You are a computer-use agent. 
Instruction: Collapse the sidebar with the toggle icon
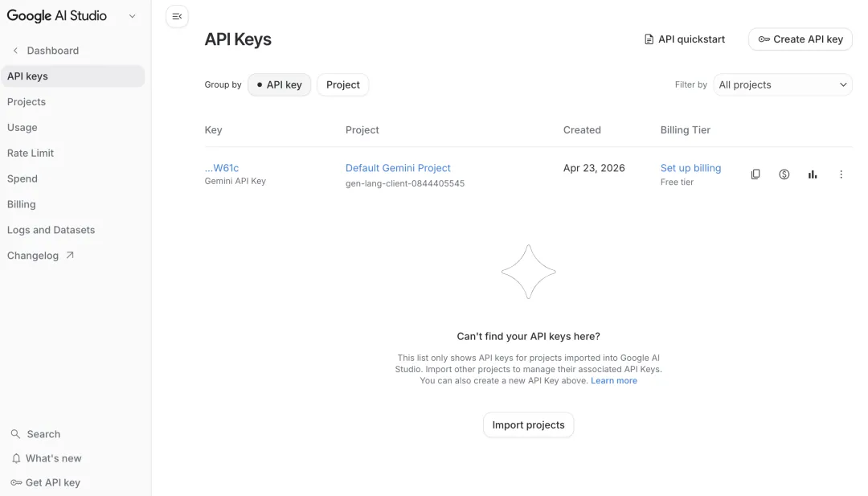pyautogui.click(x=177, y=16)
